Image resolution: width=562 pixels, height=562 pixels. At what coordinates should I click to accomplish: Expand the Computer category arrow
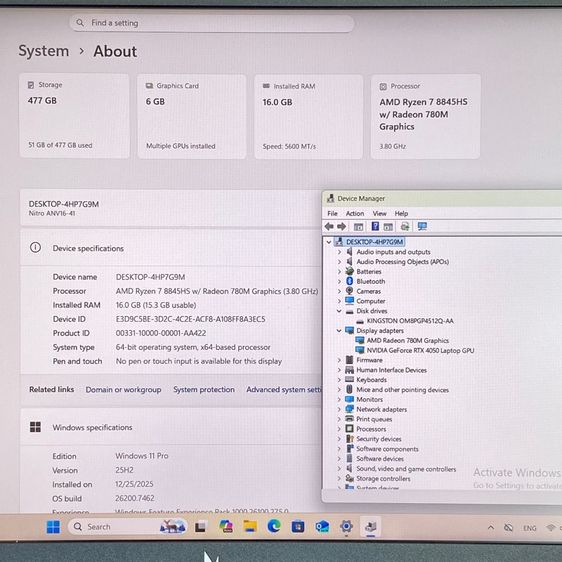pyautogui.click(x=339, y=301)
